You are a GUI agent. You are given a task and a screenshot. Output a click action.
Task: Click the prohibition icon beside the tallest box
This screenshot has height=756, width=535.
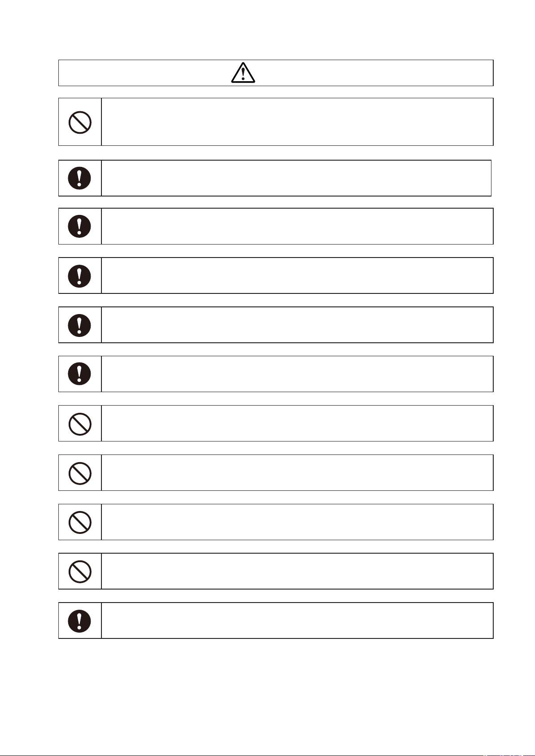coord(80,122)
